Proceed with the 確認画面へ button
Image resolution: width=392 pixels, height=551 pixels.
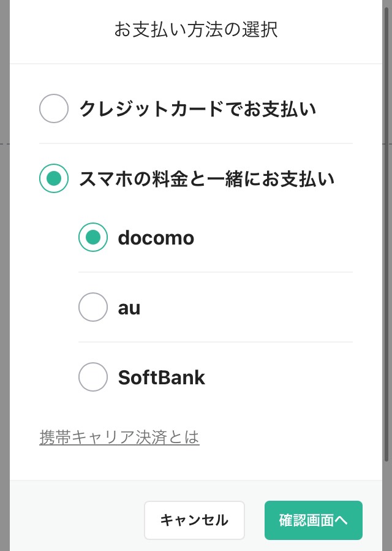coord(313,520)
